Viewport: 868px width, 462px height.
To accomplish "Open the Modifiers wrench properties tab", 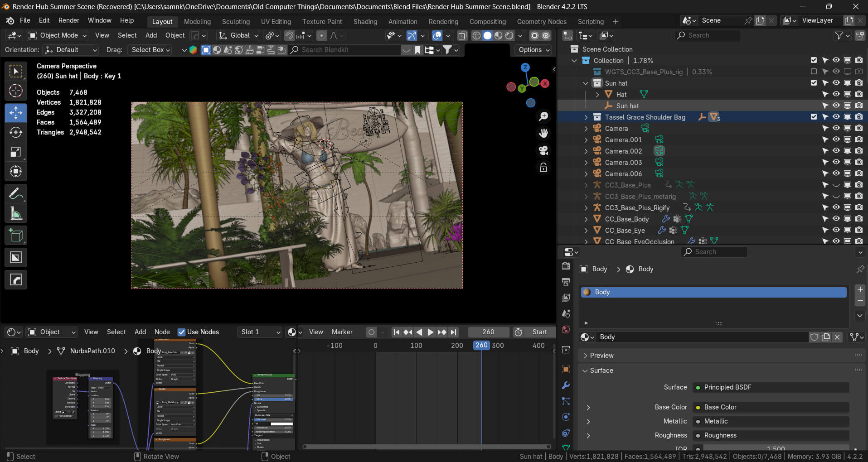I will coord(566,385).
